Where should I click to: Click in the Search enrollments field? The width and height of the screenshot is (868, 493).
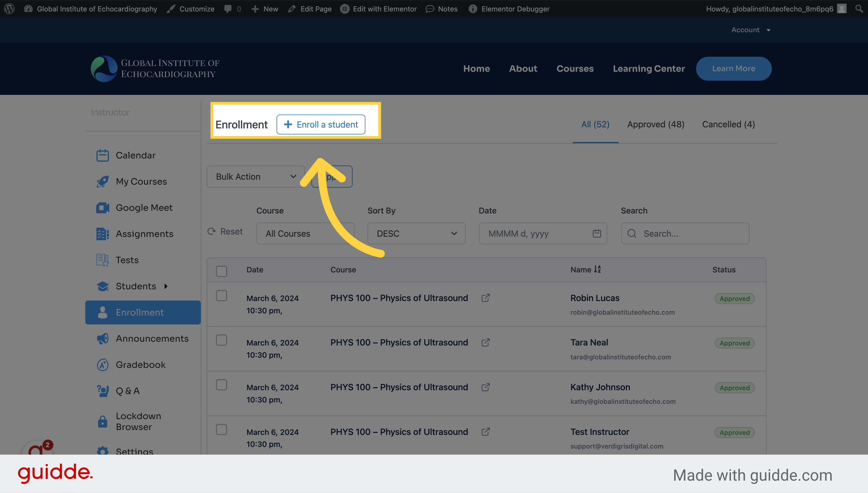[685, 233]
